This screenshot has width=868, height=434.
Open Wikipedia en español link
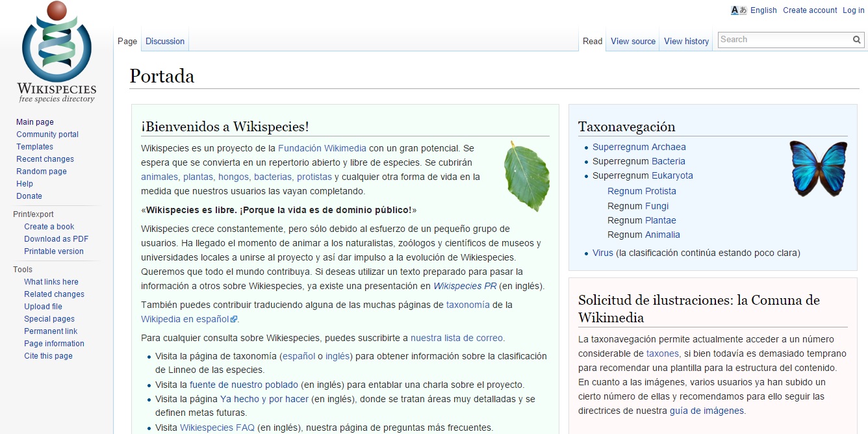point(185,319)
